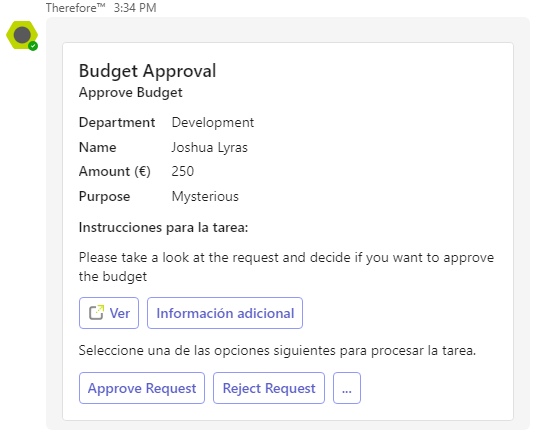Click the Approve Budget subtitle

(131, 92)
